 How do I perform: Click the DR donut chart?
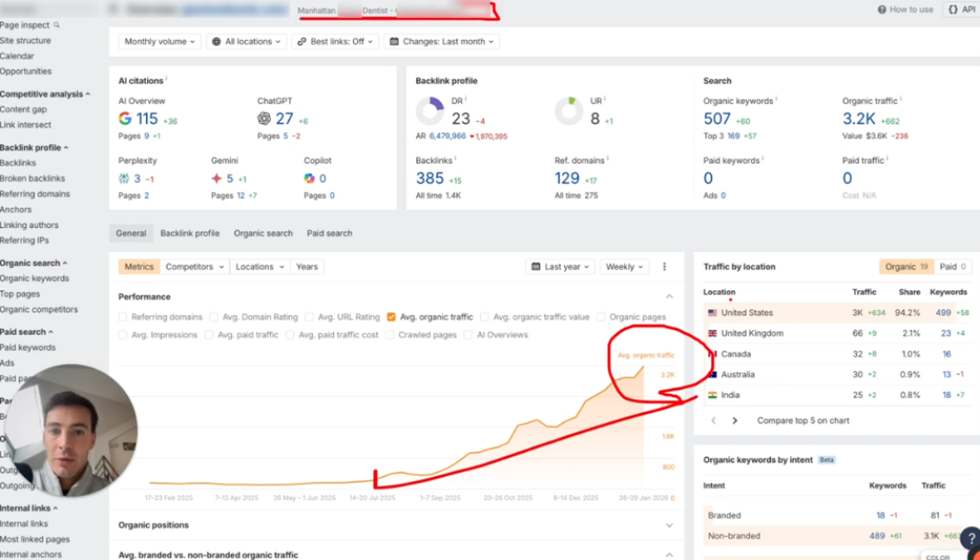429,111
